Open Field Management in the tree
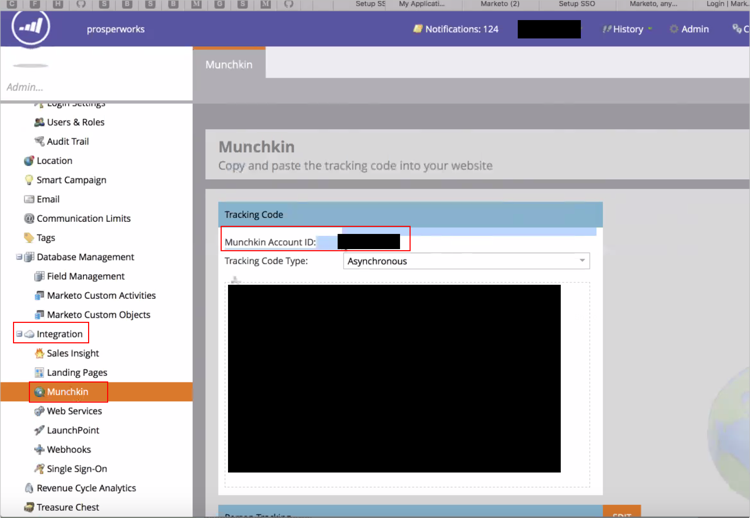The image size is (750, 518). [85, 276]
